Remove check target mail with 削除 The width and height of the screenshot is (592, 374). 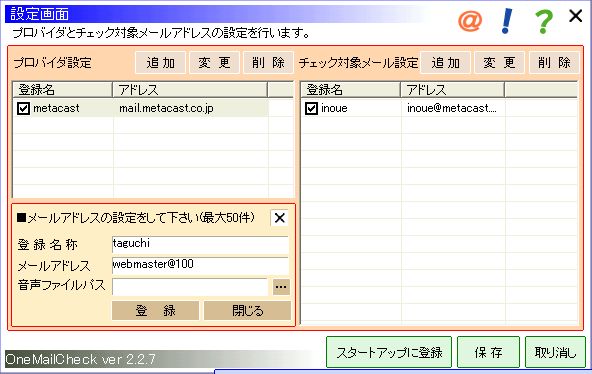(x=554, y=63)
